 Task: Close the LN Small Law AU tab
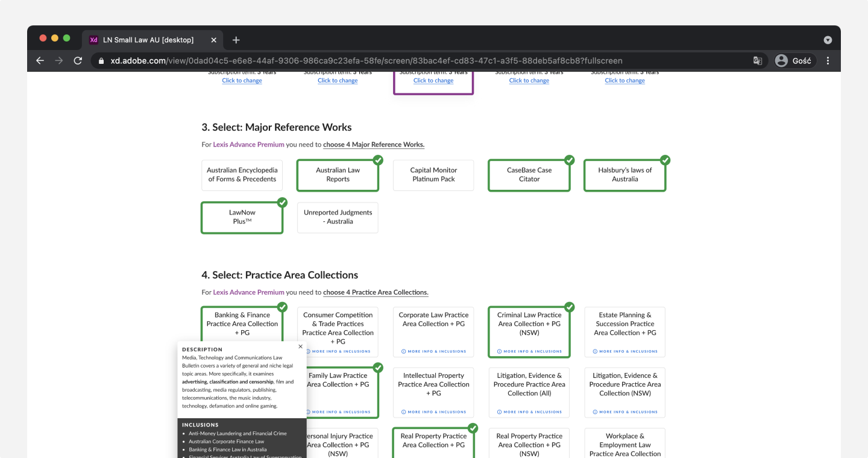(x=213, y=40)
